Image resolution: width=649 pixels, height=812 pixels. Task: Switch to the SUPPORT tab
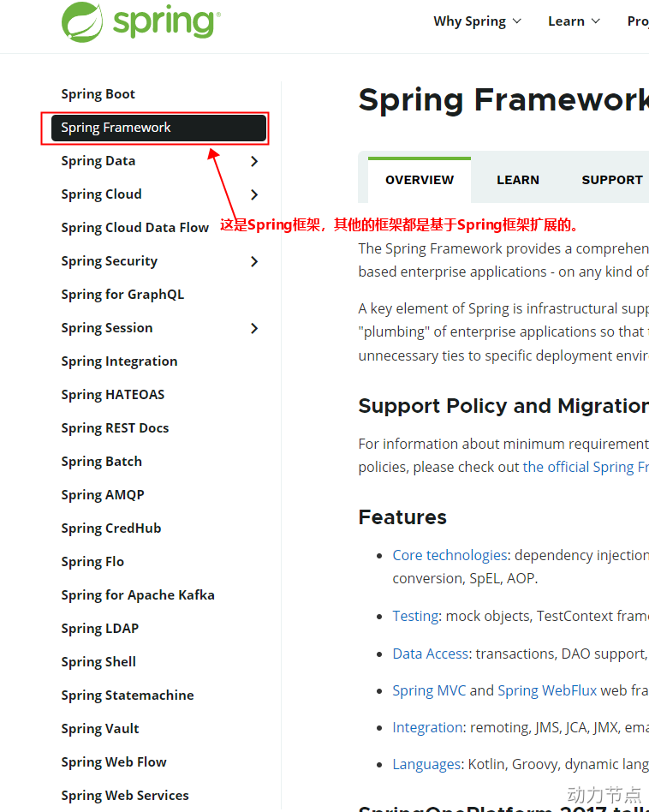[612, 180]
